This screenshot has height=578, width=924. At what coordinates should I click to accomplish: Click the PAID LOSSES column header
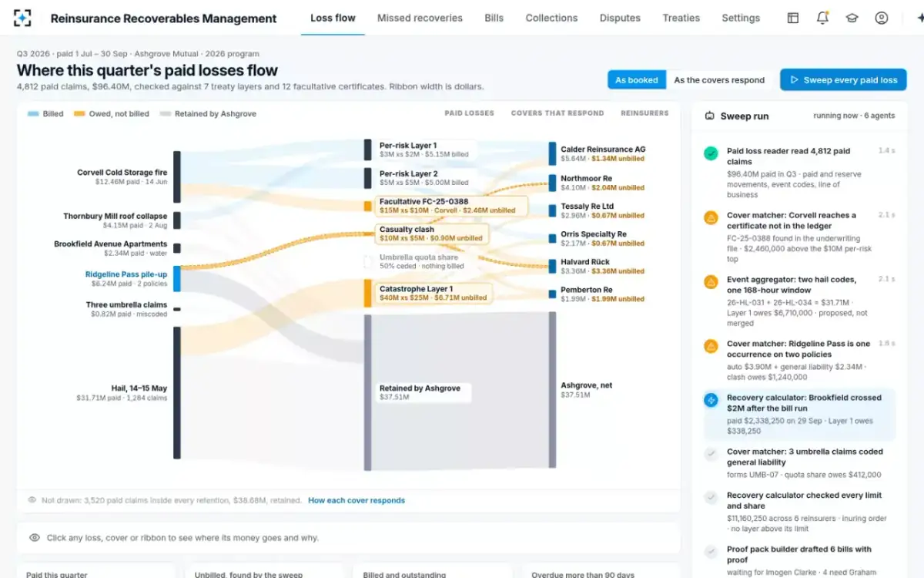[x=469, y=113]
